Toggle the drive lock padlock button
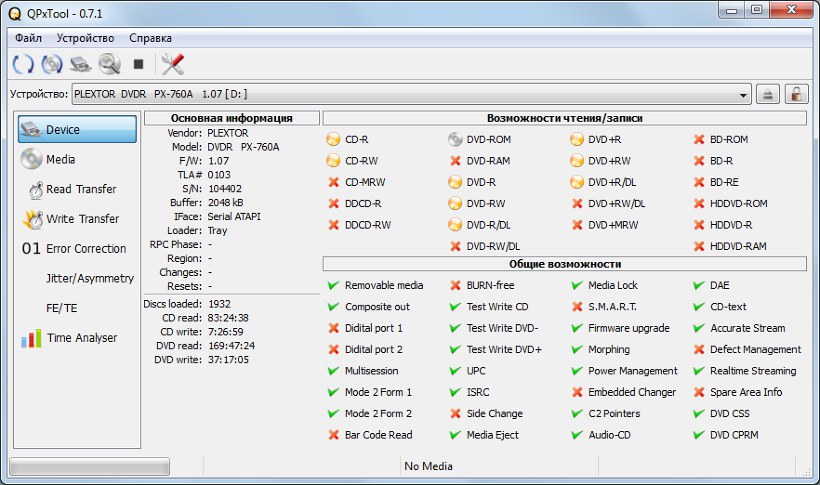 [x=796, y=94]
